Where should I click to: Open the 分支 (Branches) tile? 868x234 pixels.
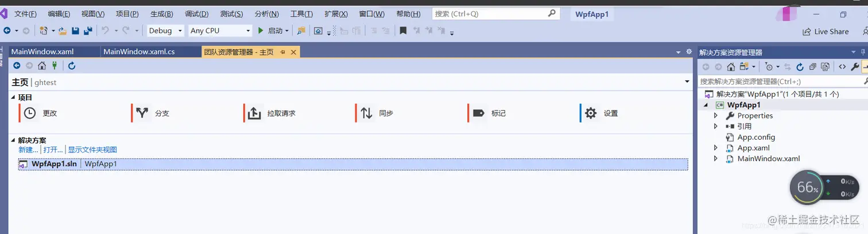150,113
